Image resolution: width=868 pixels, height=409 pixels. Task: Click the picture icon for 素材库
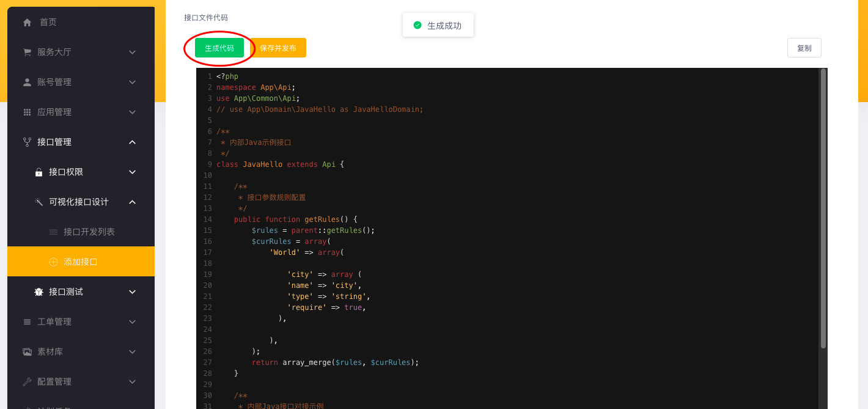pos(27,352)
